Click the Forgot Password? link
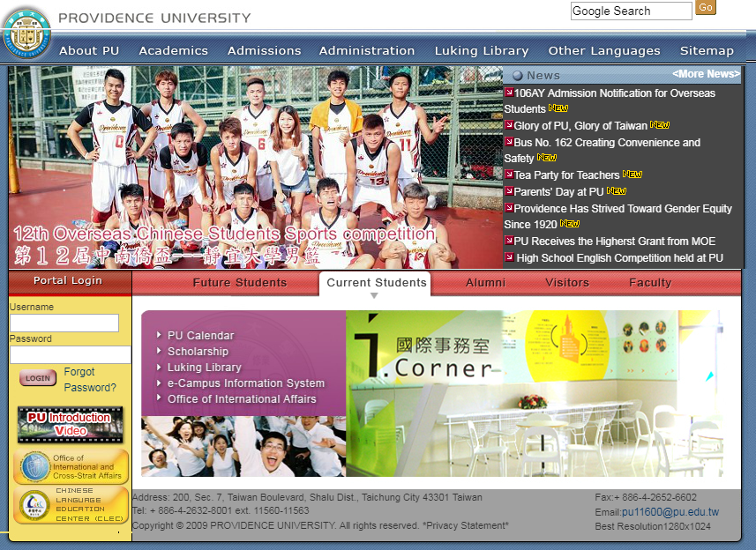Image resolution: width=756 pixels, height=550 pixels. [x=90, y=380]
